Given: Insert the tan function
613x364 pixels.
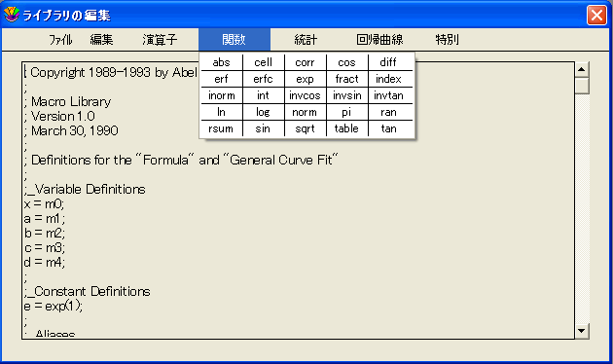Looking at the screenshot, I should pos(388,128).
